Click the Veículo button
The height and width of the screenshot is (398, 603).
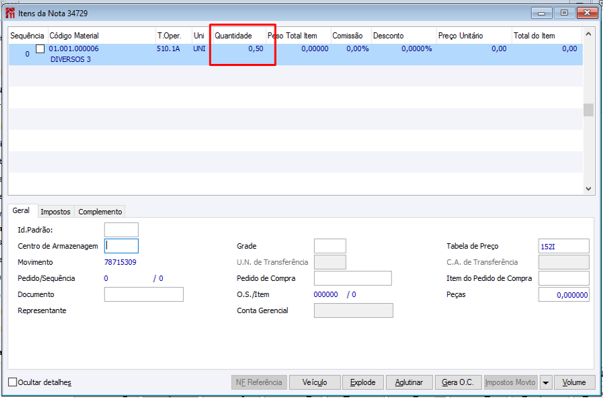pyautogui.click(x=315, y=383)
